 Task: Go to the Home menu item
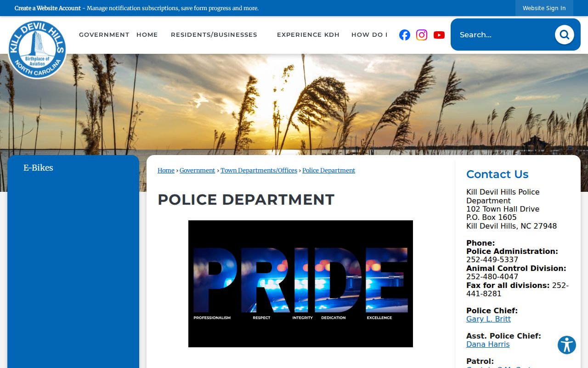pos(147,34)
